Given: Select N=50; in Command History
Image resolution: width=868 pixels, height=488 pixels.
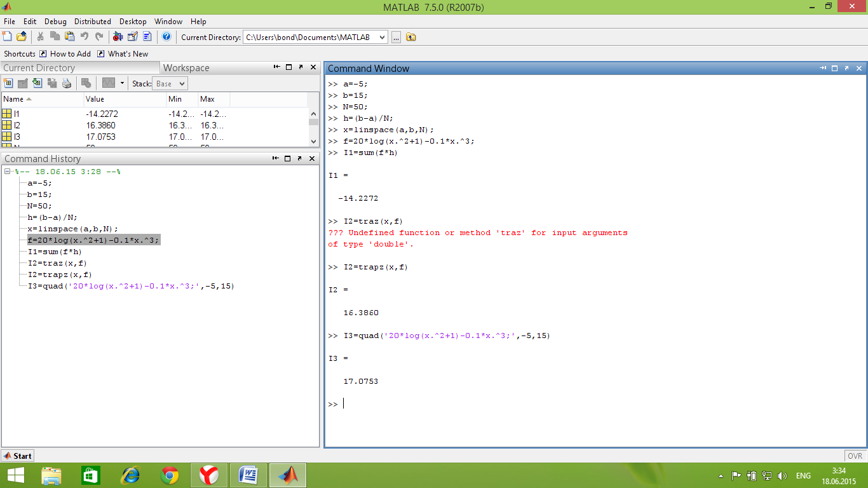Looking at the screenshot, I should tap(40, 206).
